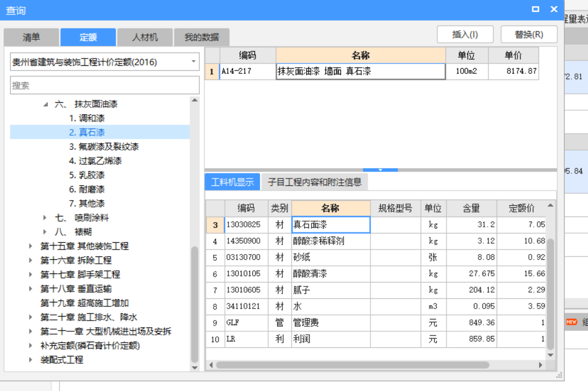
Task: Select tree item 4. 过氯乙烯漆
Action: (95, 161)
